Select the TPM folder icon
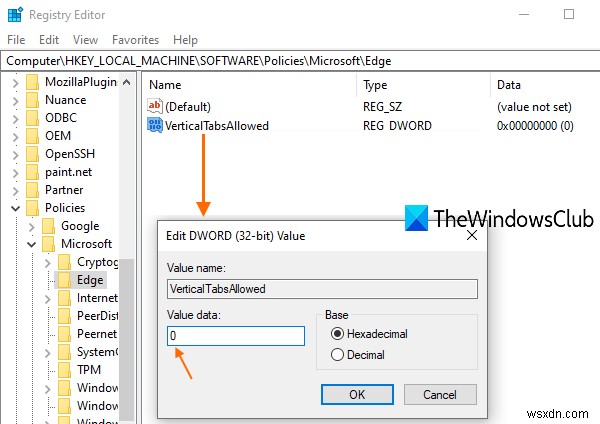 (x=65, y=370)
